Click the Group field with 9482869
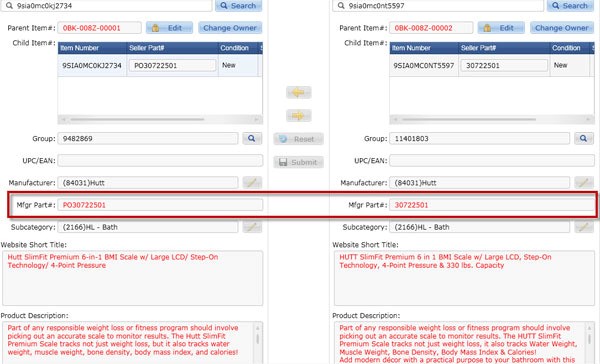The height and width of the screenshot is (364, 600). point(148,139)
